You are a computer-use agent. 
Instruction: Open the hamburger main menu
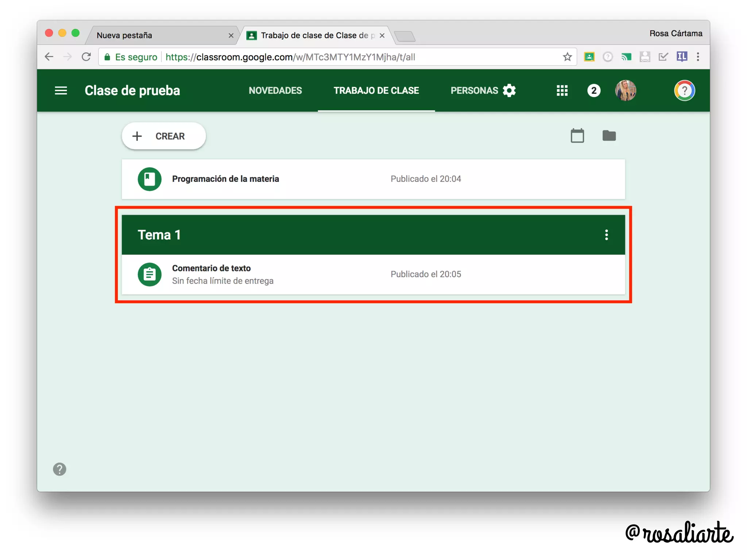click(61, 90)
